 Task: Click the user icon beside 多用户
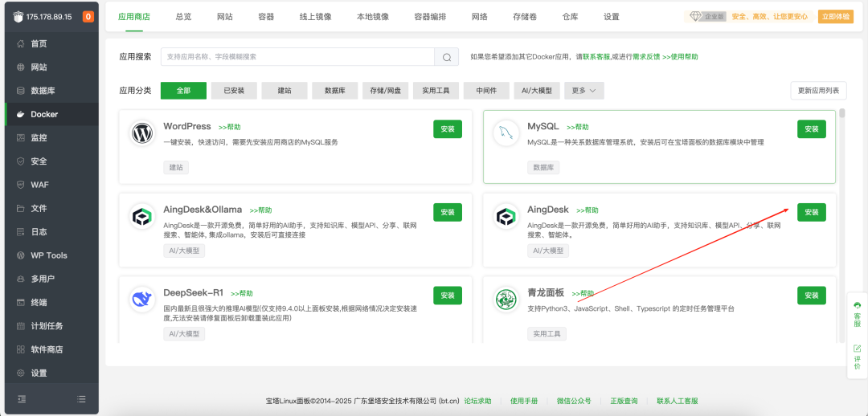tap(20, 279)
